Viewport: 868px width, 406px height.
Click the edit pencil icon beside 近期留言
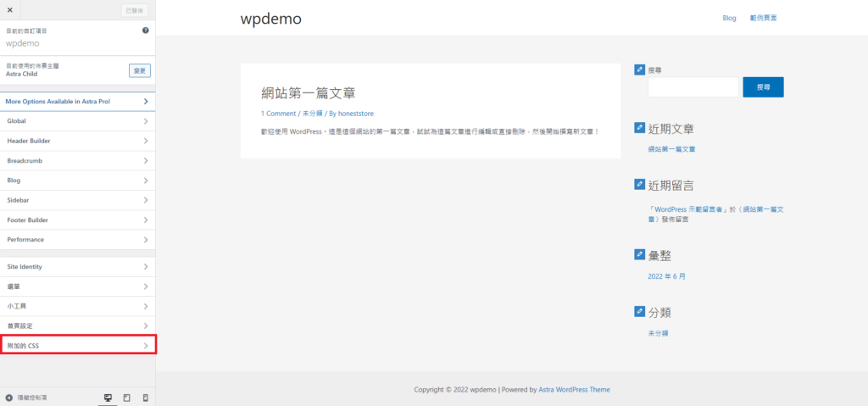639,184
